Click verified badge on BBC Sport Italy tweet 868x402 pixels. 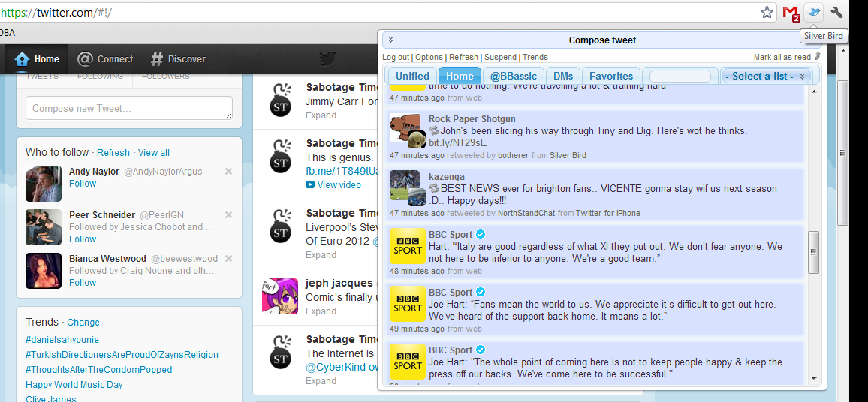point(481,234)
